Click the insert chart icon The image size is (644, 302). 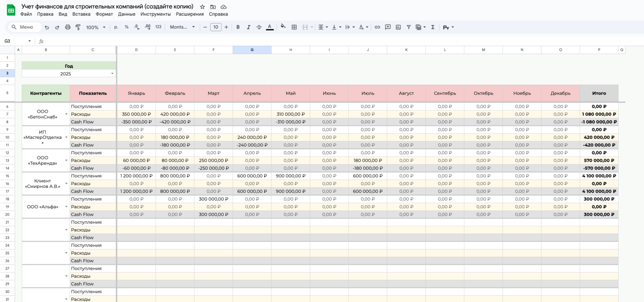point(398,27)
